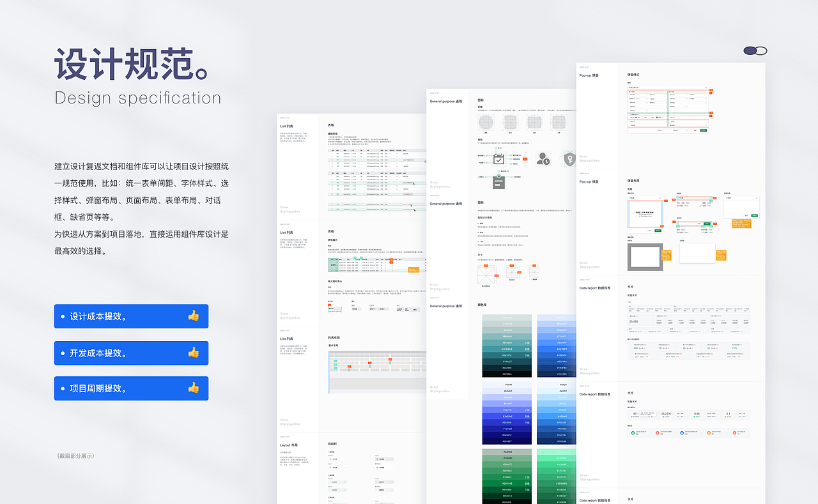Click the green confirm button in the 弹窗样式 mockup
Image resolution: width=818 pixels, height=504 pixels.
point(703,130)
